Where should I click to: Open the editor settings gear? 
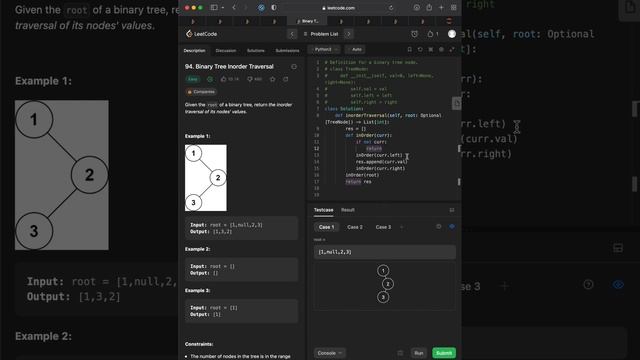point(441,49)
